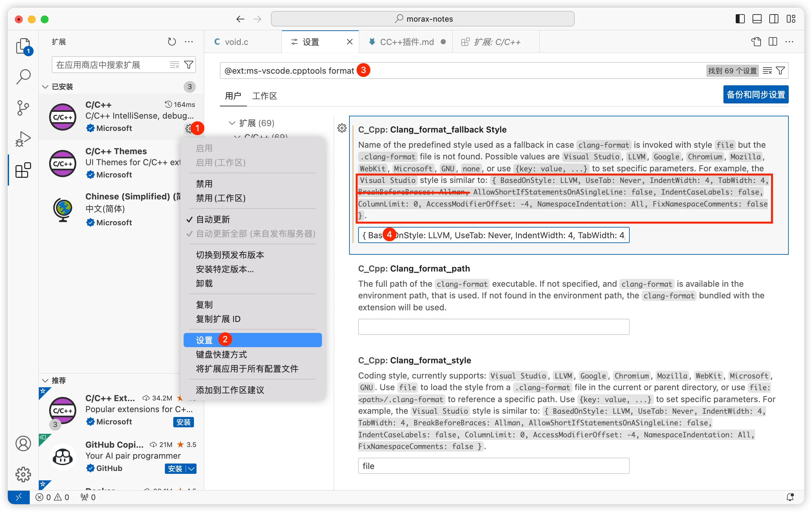This screenshot has width=812, height=512.
Task: Clear settings search input icon
Action: click(767, 70)
